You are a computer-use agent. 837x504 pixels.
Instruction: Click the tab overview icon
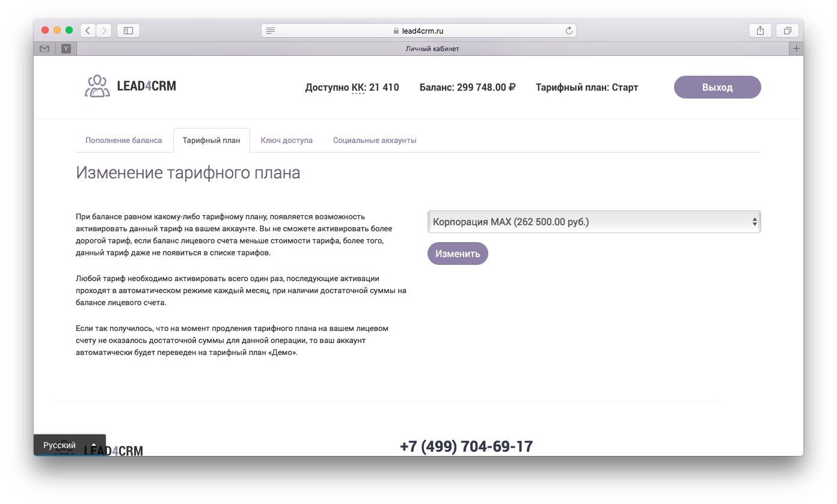point(786,30)
